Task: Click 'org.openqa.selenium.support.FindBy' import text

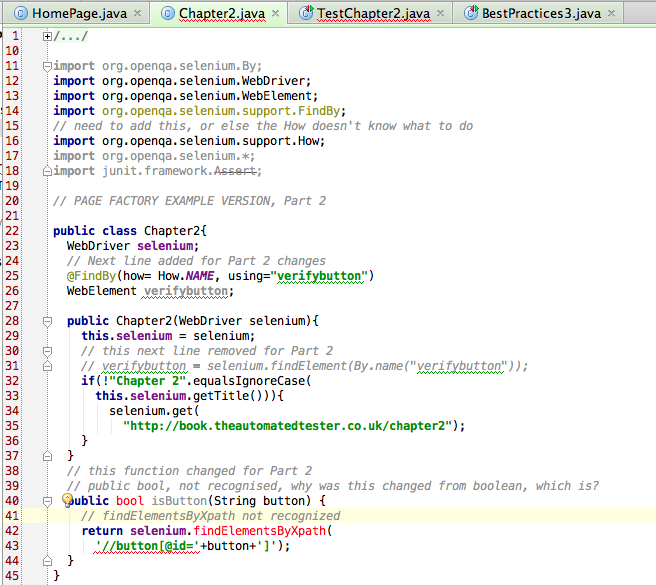Action: coord(221,111)
